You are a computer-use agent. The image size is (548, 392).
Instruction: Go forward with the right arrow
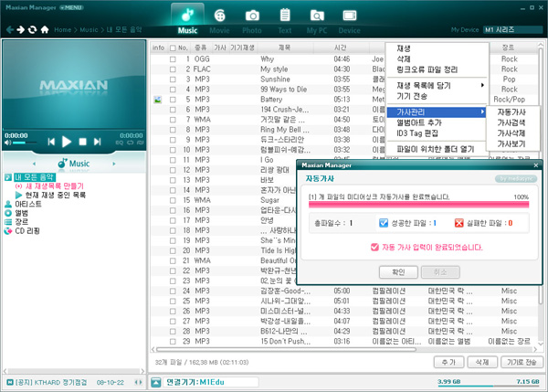click(x=21, y=30)
